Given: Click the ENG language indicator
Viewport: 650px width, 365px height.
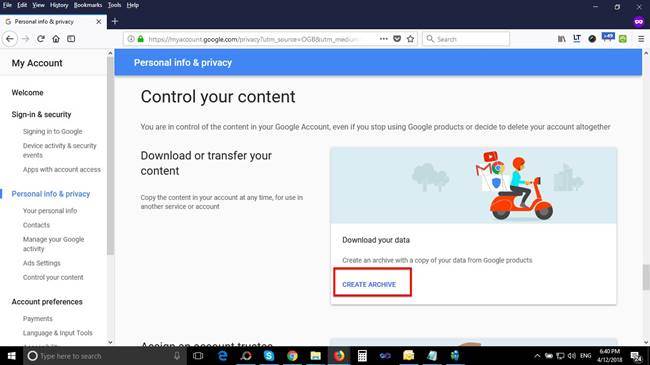Looking at the screenshot, I should (585, 356).
